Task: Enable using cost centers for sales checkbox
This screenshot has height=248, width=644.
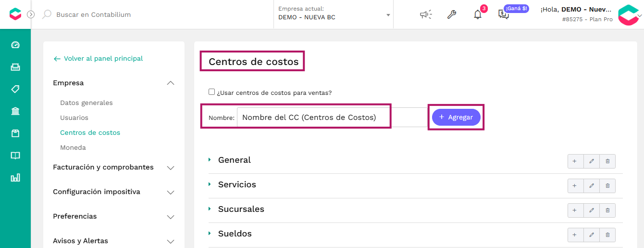Action: click(211, 92)
